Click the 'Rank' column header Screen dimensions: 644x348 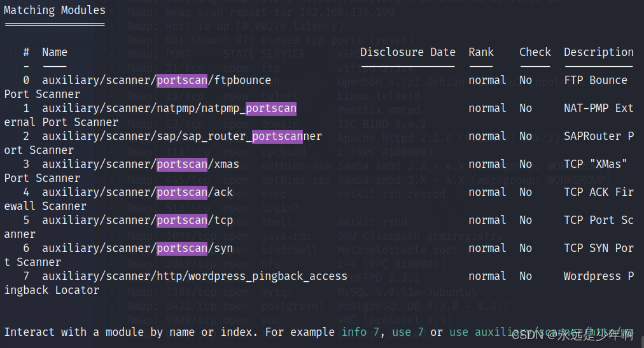[481, 52]
